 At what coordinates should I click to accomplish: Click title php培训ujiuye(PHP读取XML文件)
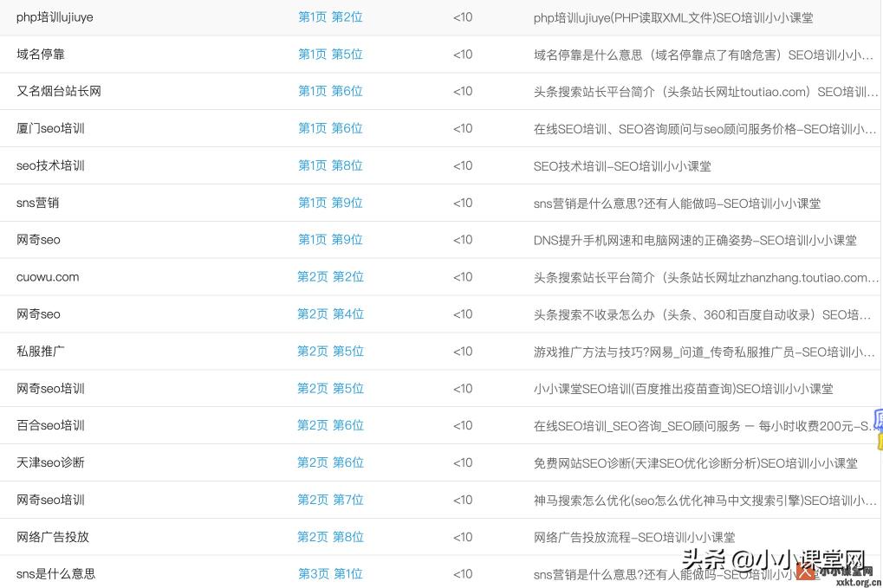coord(673,18)
